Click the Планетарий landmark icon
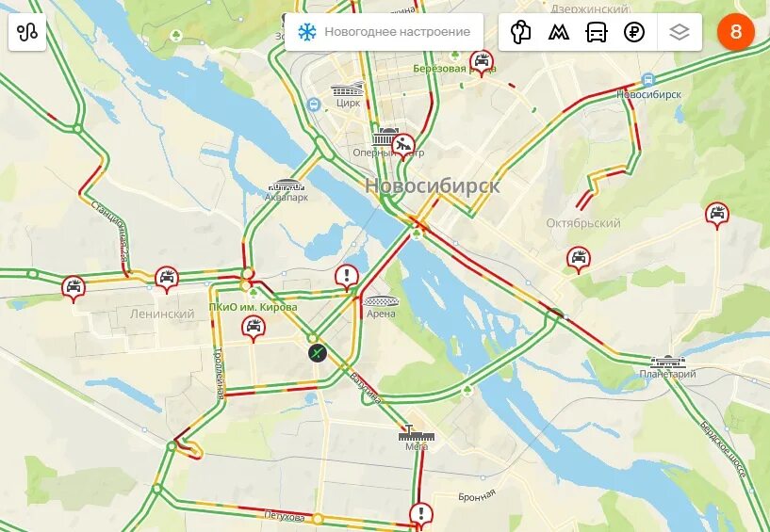This screenshot has width=770, height=532. (668, 363)
